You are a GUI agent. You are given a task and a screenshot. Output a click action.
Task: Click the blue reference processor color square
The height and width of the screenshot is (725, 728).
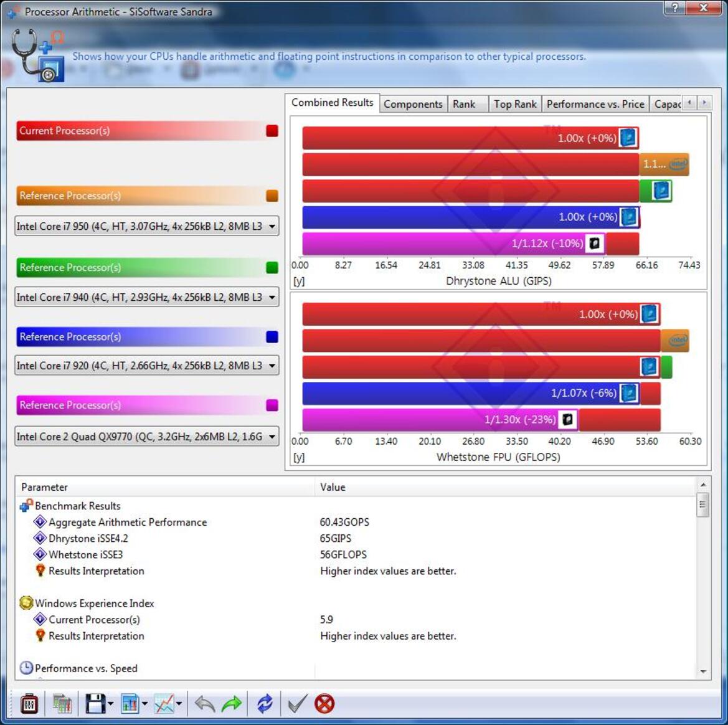[x=272, y=337]
